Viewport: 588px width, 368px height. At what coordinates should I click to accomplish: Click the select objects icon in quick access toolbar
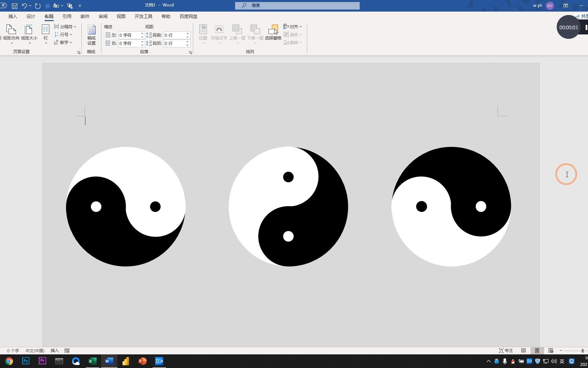tap(70, 6)
